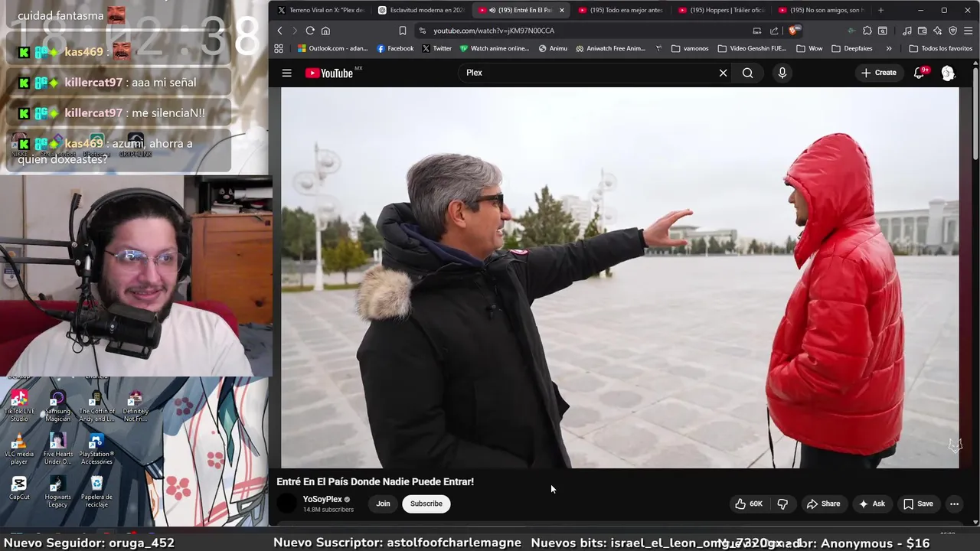Screen dimensions: 980x551
Task: Show hidden bookmarks with the chevron
Action: pyautogui.click(x=889, y=48)
